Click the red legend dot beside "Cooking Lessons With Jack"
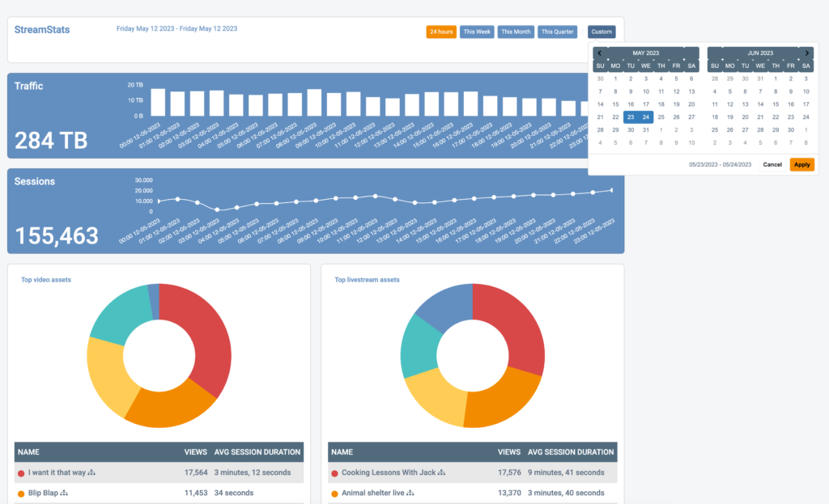The width and height of the screenshot is (829, 504). [335, 473]
